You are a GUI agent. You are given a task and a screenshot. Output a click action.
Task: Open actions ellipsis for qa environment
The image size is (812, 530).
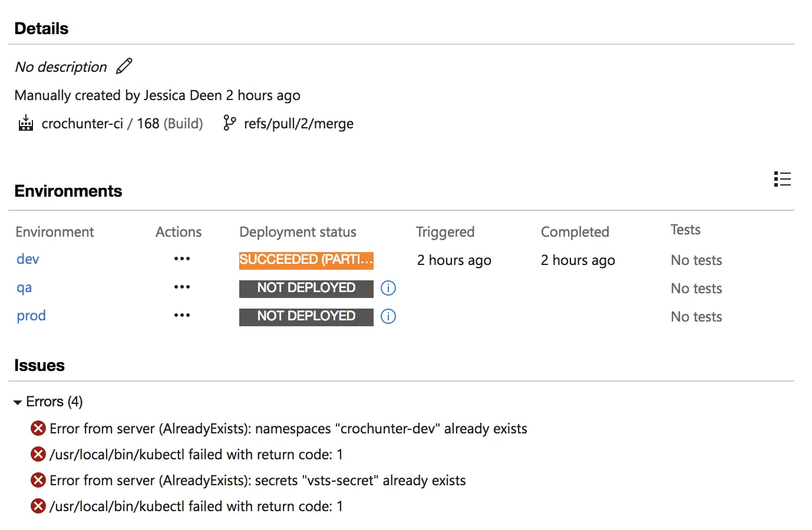click(182, 287)
